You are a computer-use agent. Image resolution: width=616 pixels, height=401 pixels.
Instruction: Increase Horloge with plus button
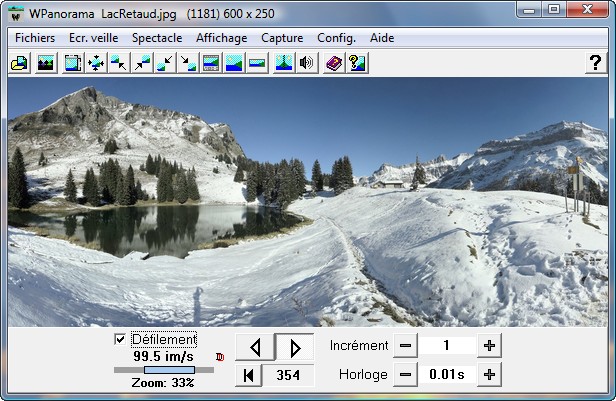coord(489,375)
